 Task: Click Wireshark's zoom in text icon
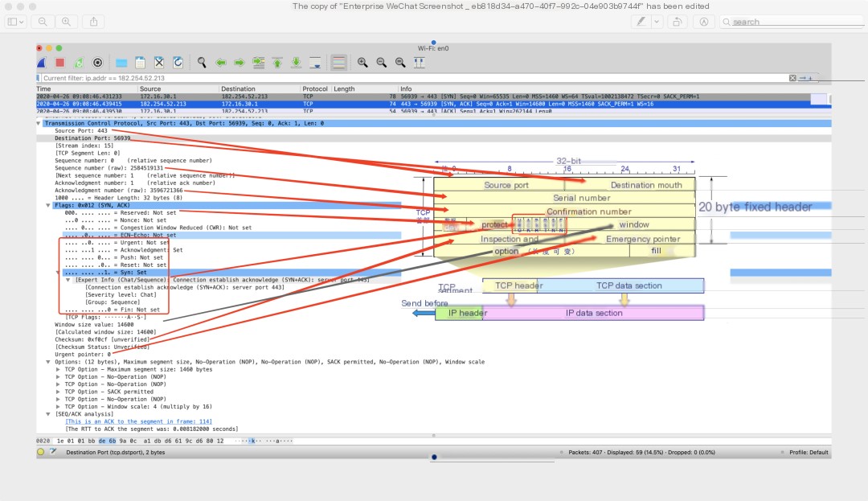[362, 63]
